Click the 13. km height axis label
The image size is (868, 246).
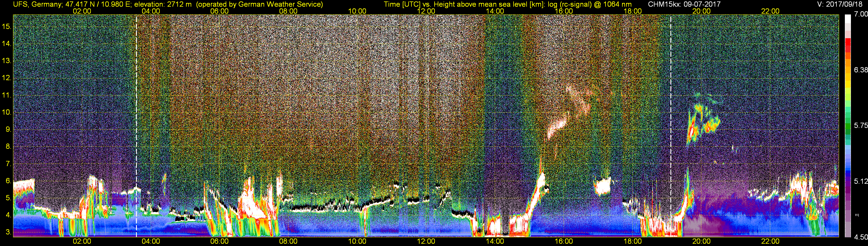coord(7,61)
